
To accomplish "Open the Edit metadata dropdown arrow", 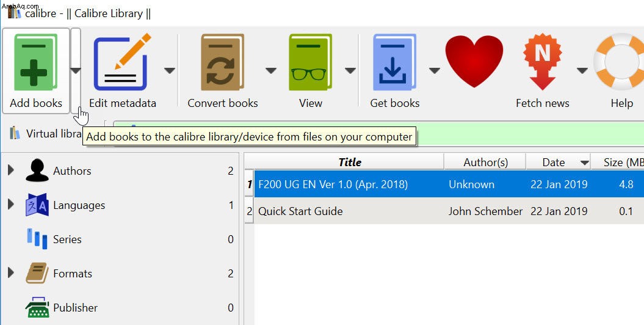I will pos(170,71).
